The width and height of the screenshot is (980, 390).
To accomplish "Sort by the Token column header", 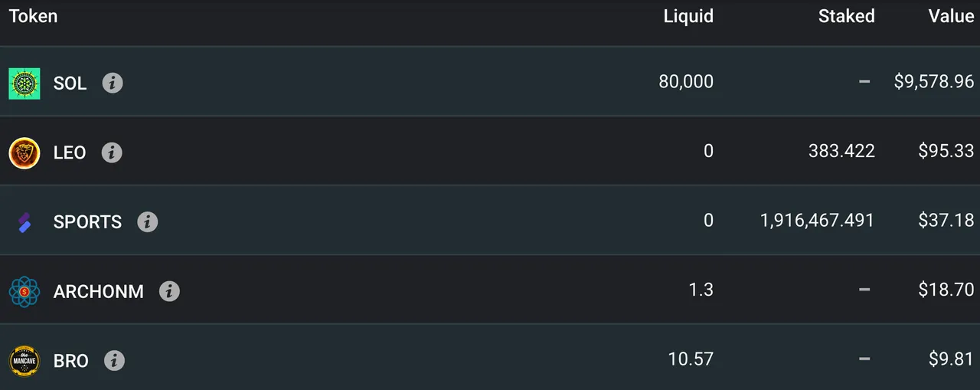I will point(33,16).
